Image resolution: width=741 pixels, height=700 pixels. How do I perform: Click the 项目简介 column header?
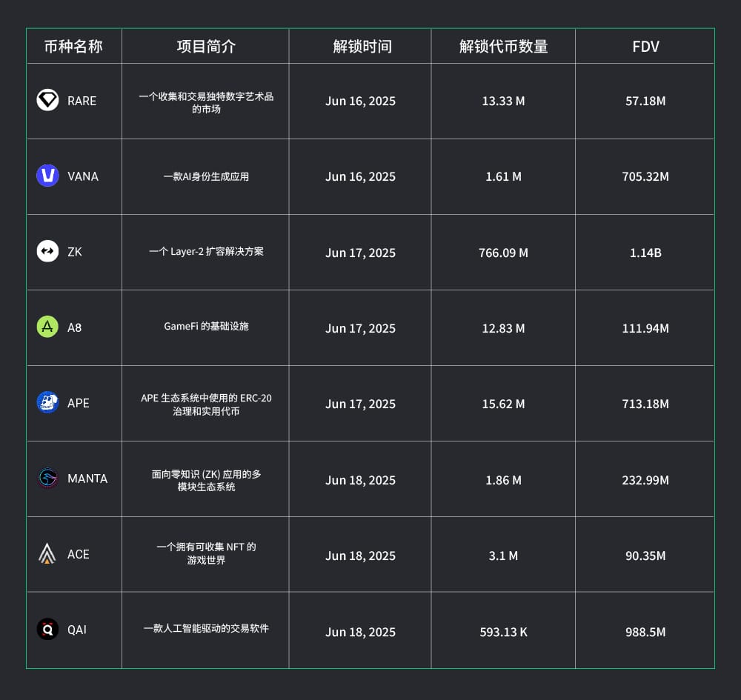(206, 47)
